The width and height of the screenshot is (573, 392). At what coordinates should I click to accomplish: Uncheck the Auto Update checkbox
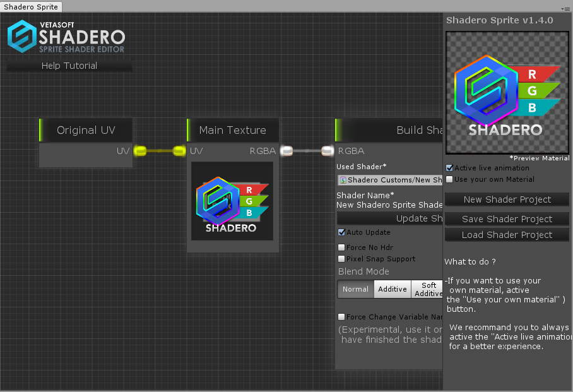point(341,232)
